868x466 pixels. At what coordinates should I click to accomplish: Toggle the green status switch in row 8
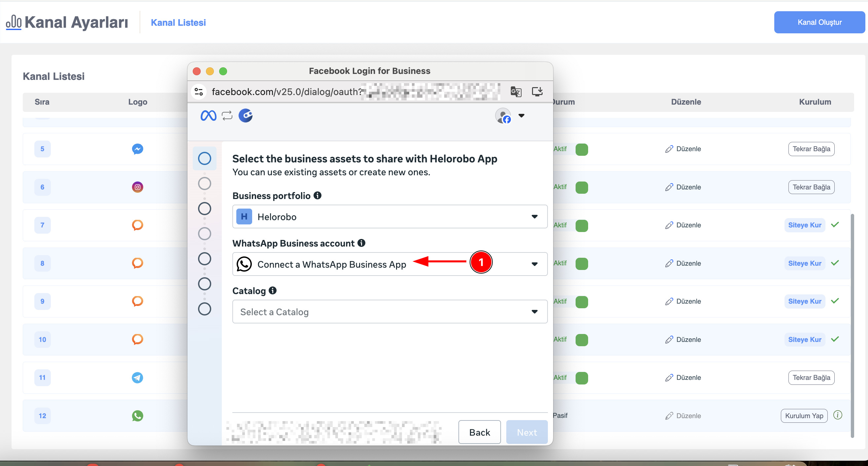tap(582, 264)
